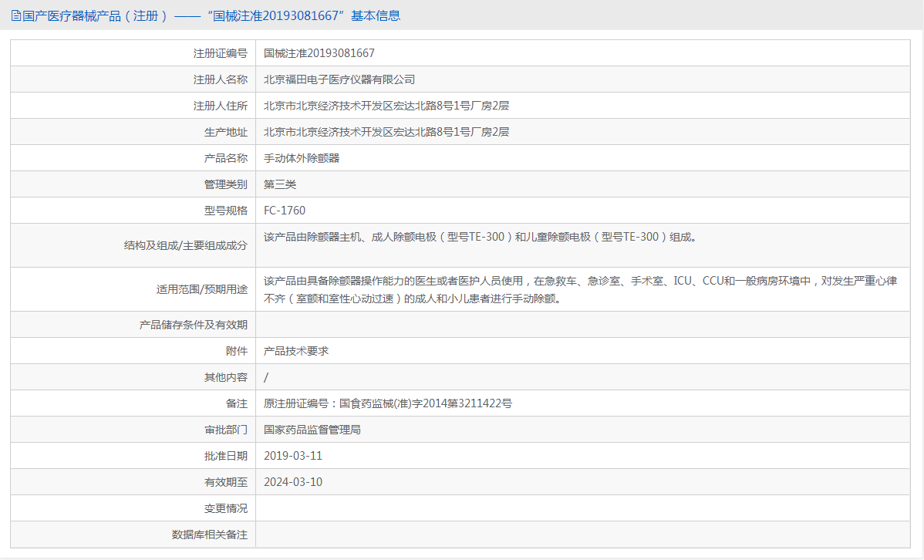
Task: Select the structure description mentioning TE-300 electrodes
Action: [x=481, y=237]
